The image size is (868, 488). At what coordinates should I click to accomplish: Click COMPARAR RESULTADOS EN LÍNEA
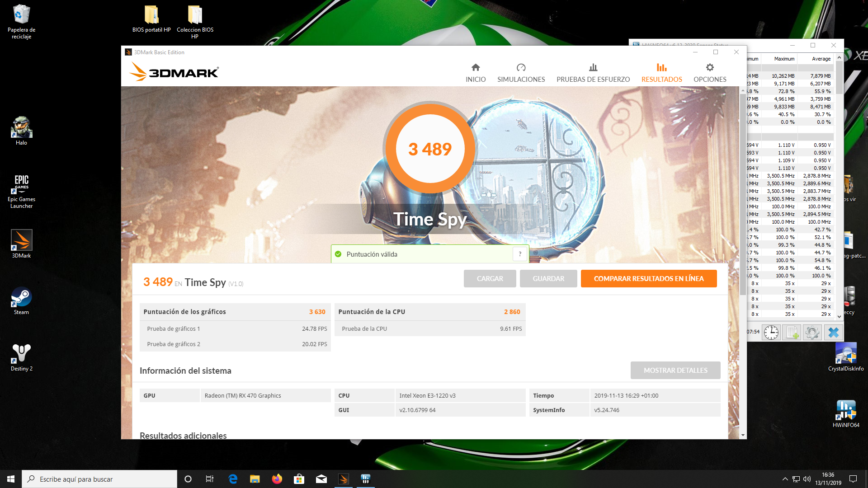click(648, 278)
